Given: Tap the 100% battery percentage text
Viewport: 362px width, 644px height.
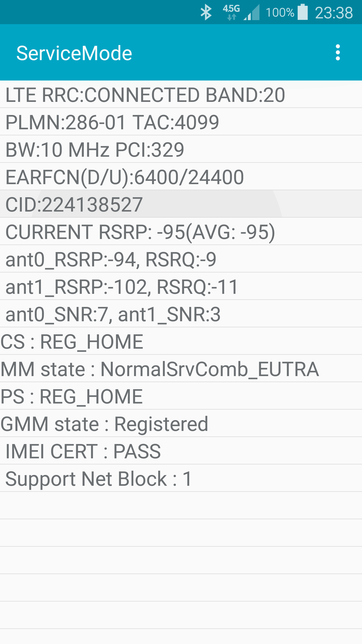Looking at the screenshot, I should tap(280, 13).
